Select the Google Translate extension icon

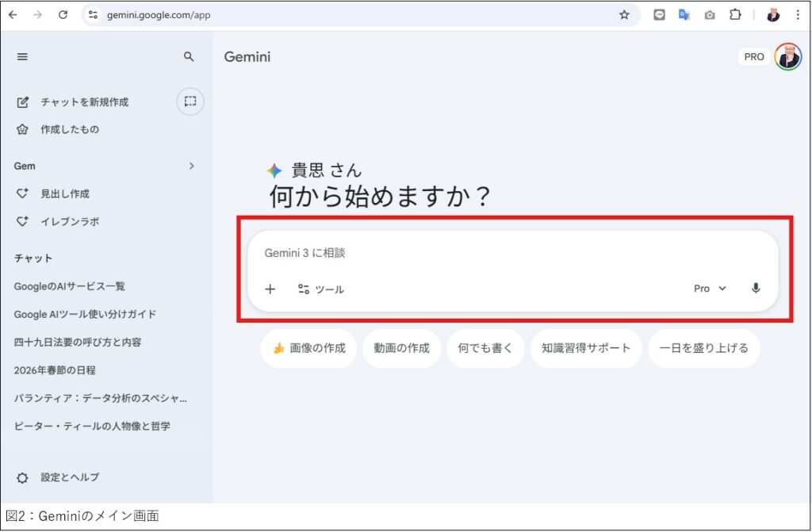tap(684, 14)
